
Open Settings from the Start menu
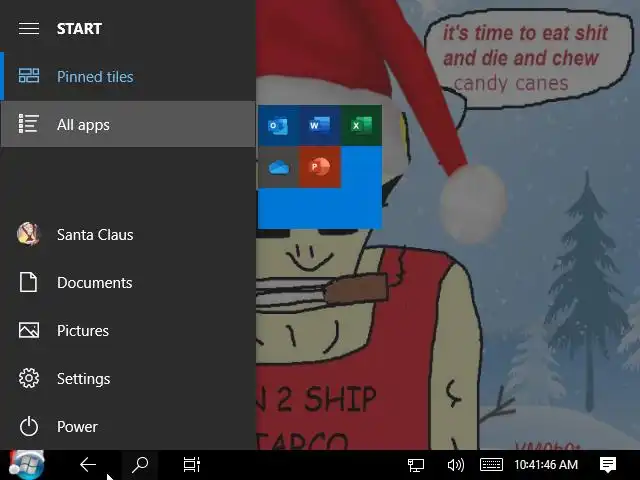[128, 378]
